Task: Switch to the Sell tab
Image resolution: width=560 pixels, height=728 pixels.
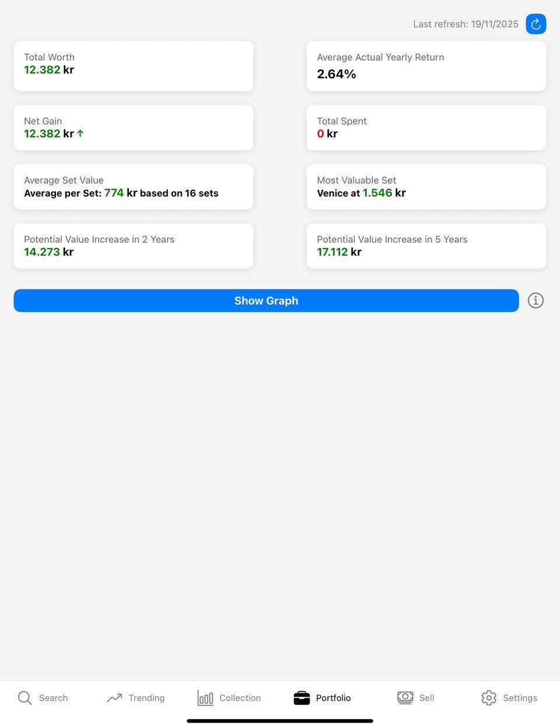Action: (426, 698)
